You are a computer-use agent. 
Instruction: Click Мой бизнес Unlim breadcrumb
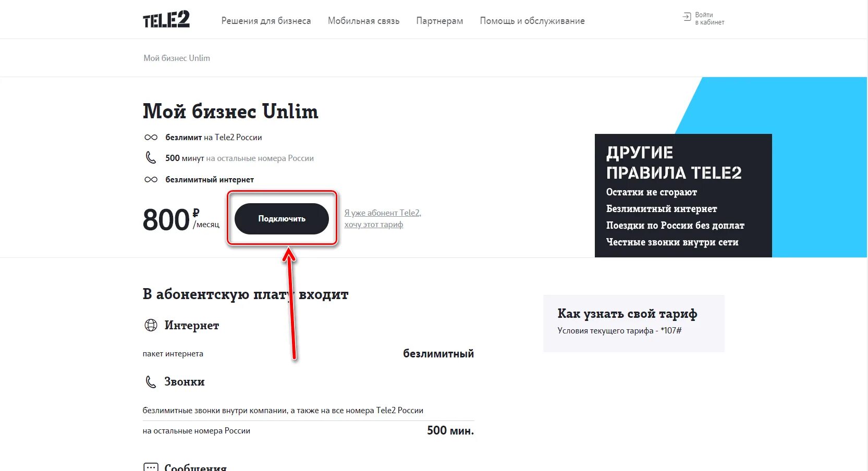pos(177,58)
